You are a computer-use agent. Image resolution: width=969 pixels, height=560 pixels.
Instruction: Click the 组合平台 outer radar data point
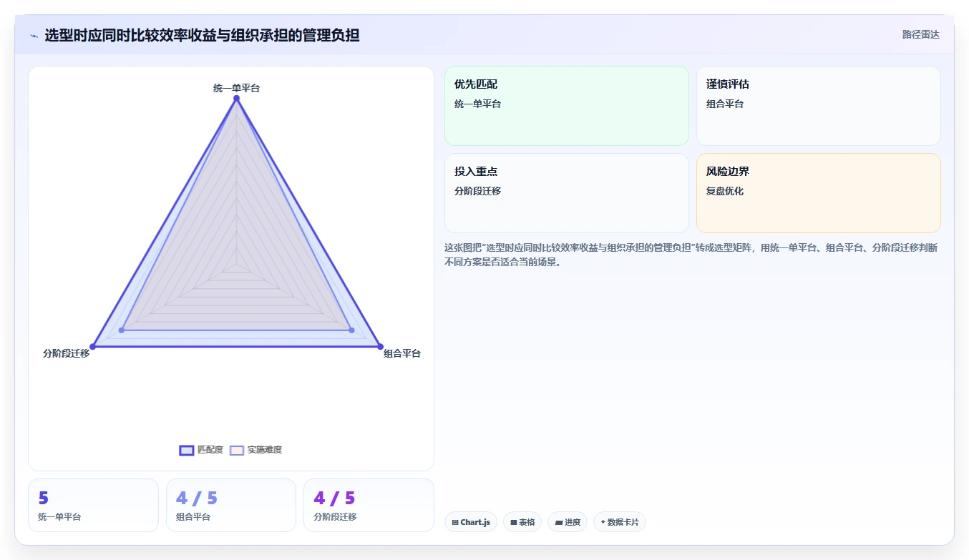point(380,347)
